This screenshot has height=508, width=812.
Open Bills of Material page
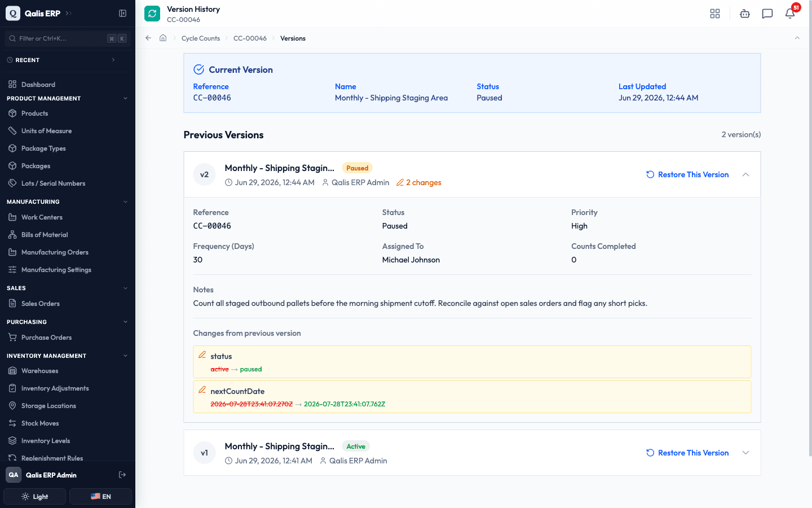(68, 235)
